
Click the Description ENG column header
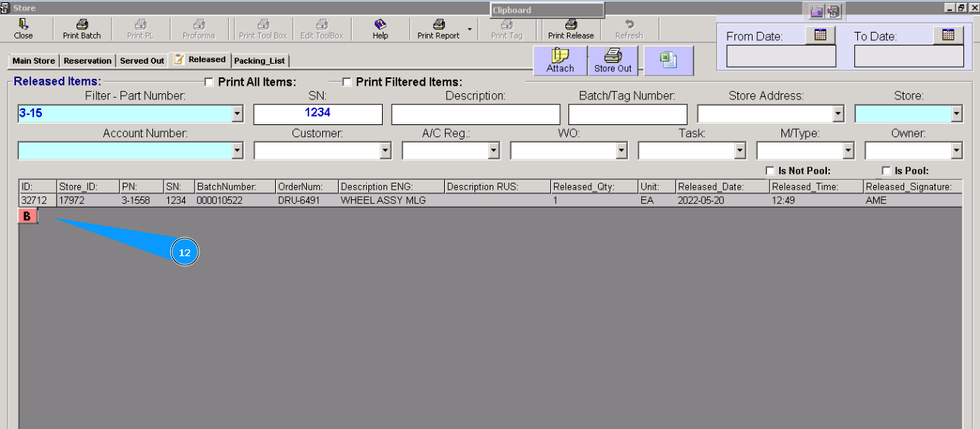(391, 187)
